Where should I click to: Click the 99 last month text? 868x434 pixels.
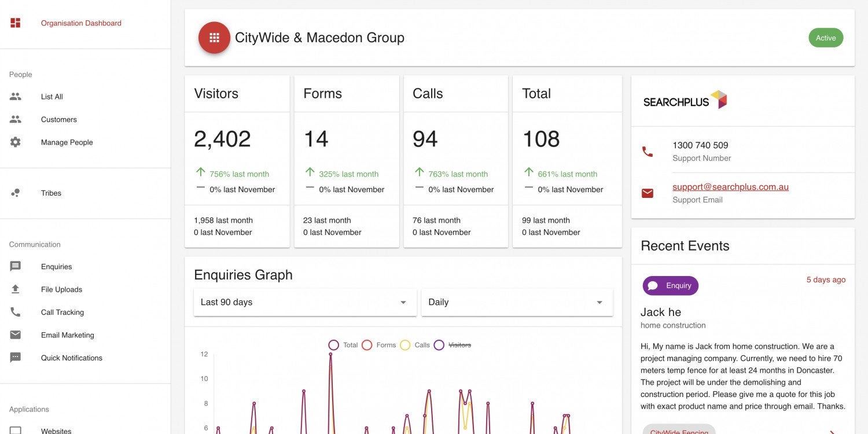[546, 220]
